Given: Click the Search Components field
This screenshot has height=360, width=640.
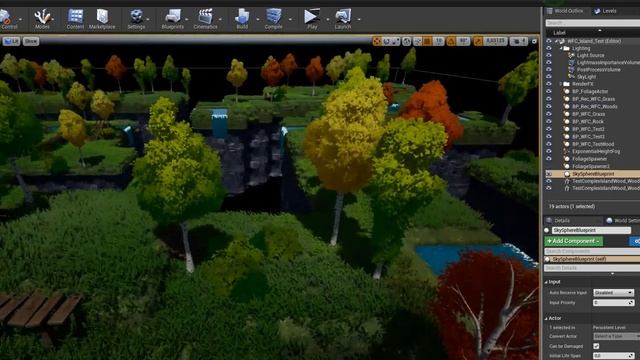Looking at the screenshot, I should coord(592,251).
